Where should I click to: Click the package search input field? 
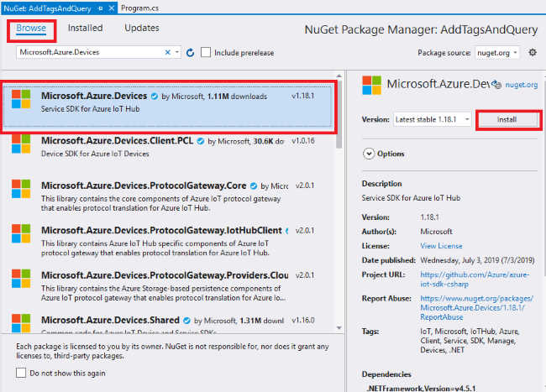point(90,53)
